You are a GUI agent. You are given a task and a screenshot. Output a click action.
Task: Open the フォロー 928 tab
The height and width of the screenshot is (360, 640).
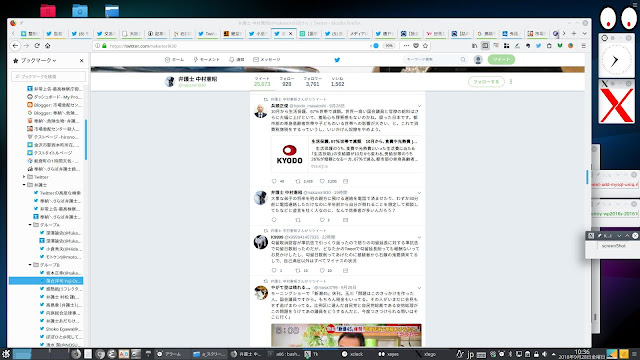pyautogui.click(x=287, y=82)
